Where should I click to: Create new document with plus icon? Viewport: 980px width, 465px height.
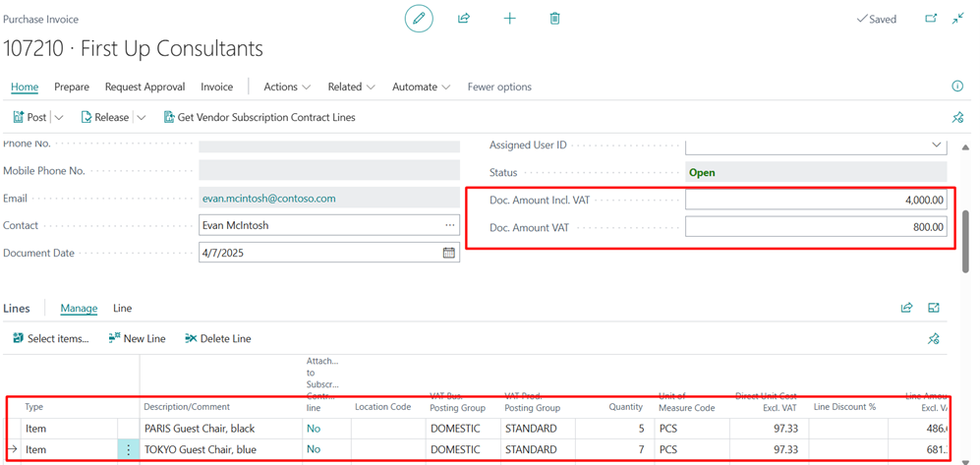point(510,19)
